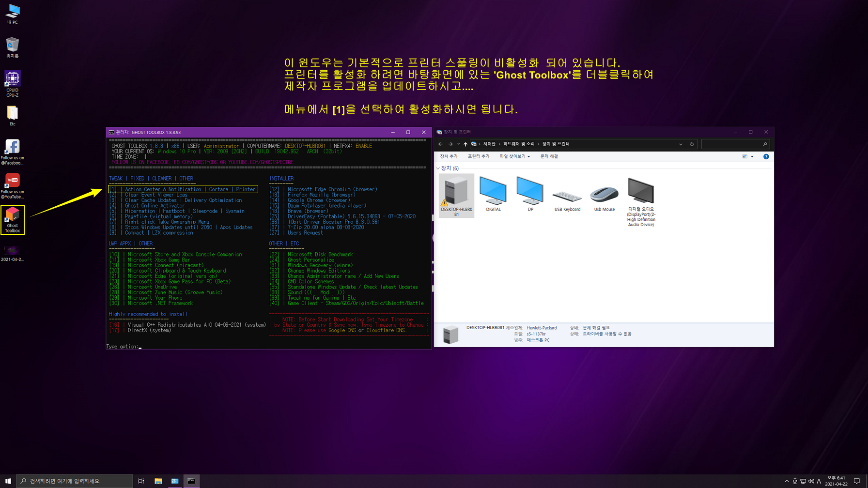Image resolution: width=868 pixels, height=488 pixels.
Task: Go up one level in Devices window
Action: tap(465, 144)
